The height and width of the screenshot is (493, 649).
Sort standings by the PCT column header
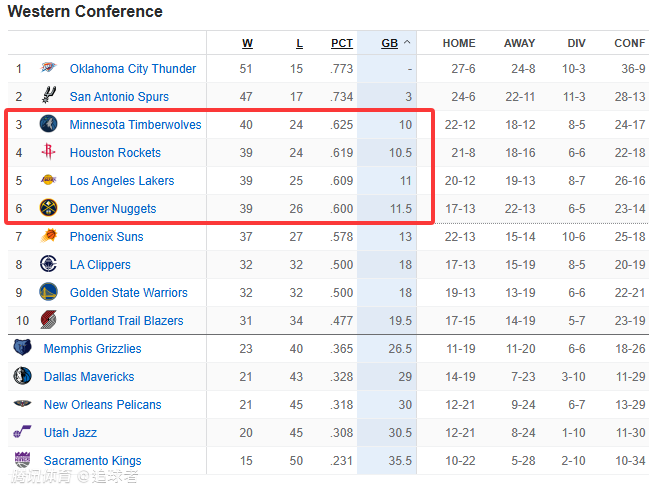click(342, 44)
